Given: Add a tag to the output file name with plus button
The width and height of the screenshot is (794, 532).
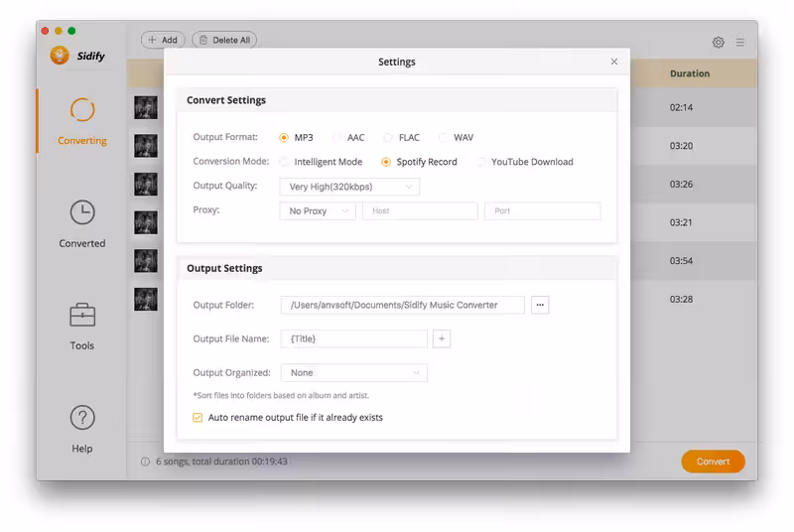Looking at the screenshot, I should (x=442, y=338).
